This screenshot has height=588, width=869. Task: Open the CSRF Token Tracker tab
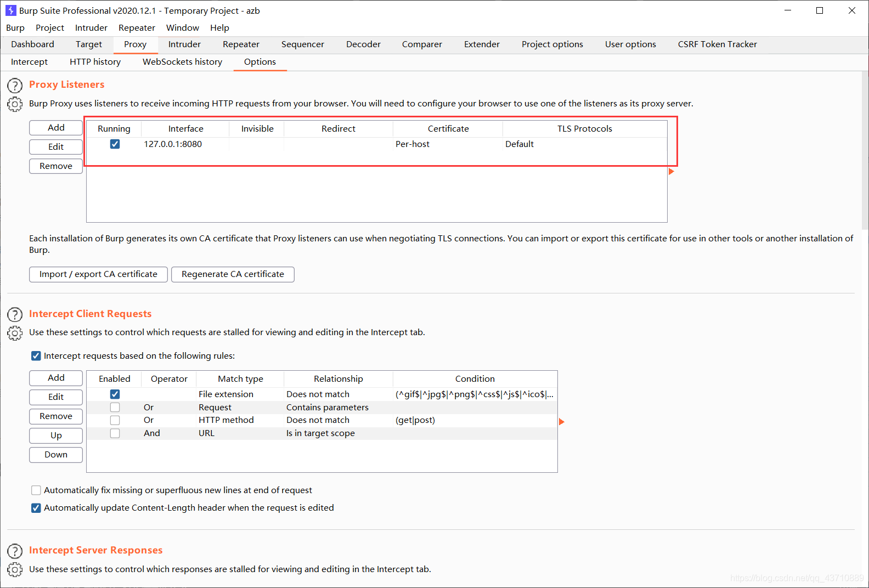click(717, 44)
